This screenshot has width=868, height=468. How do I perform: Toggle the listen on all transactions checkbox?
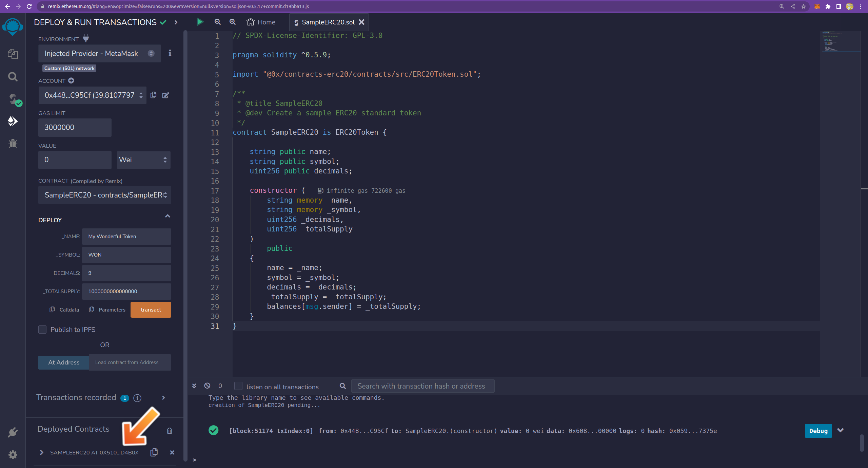point(238,386)
